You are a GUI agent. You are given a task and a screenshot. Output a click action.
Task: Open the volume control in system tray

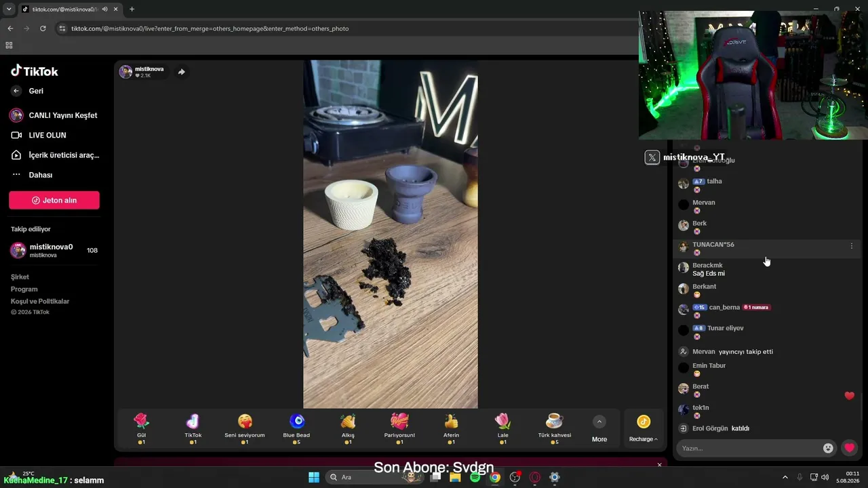(825, 477)
